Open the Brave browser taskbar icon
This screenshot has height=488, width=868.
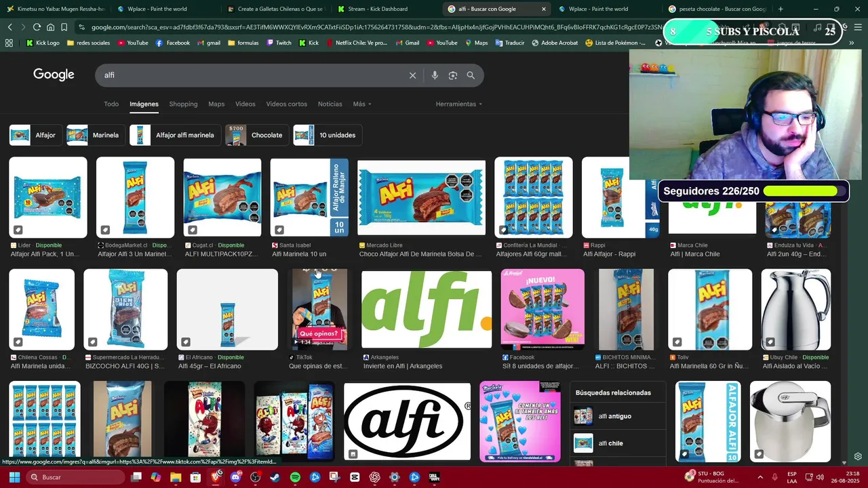coord(216,477)
